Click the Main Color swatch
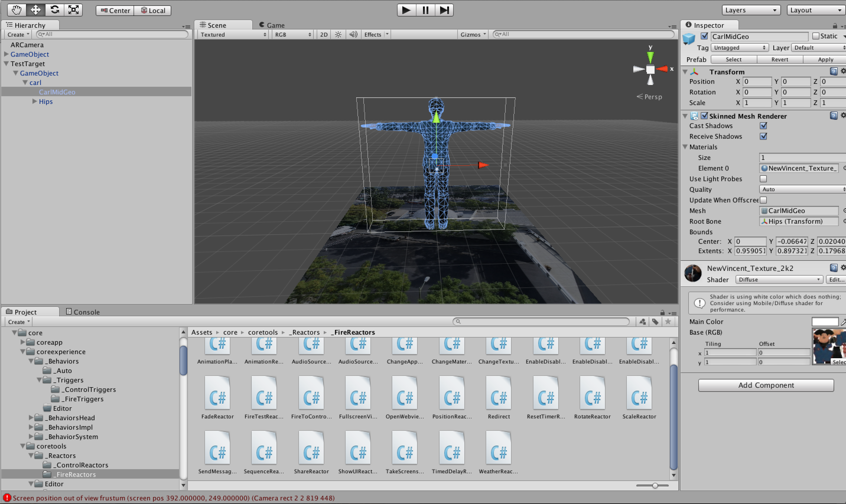The height and width of the screenshot is (504, 846). coord(825,322)
